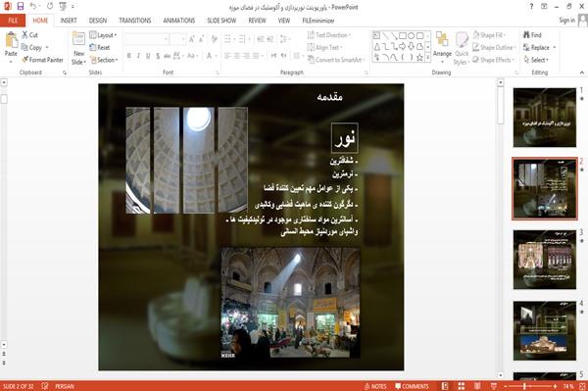Click the Cut scissors icon

pyautogui.click(x=24, y=35)
